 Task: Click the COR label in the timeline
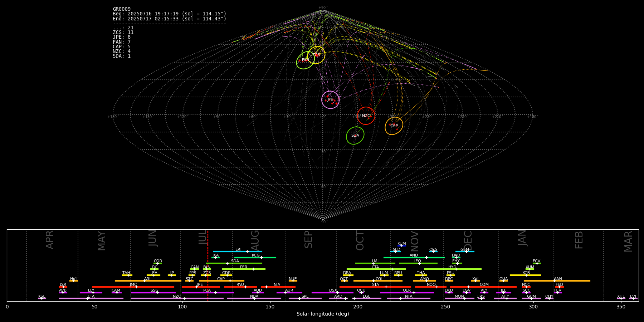(158, 261)
